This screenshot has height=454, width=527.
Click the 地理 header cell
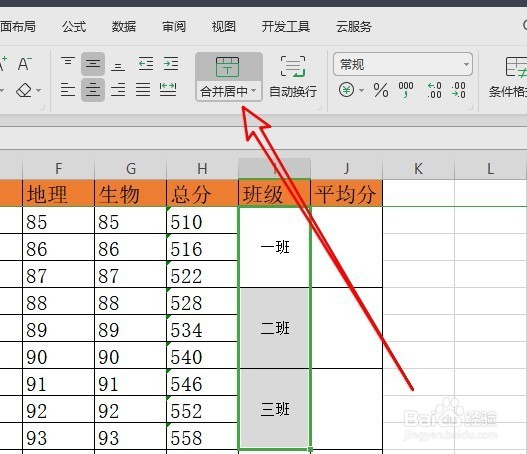pyautogui.click(x=58, y=193)
